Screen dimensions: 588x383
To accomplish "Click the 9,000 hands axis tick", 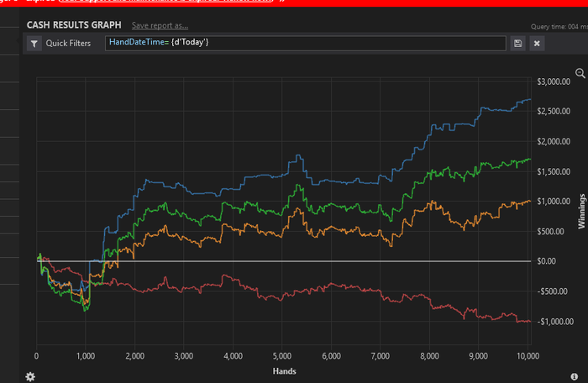I will coord(479,356).
